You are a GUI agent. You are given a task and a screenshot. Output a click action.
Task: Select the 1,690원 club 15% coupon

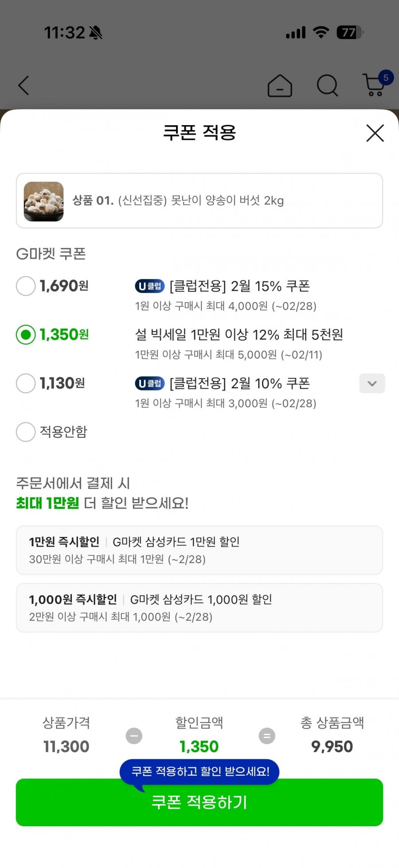pos(26,286)
